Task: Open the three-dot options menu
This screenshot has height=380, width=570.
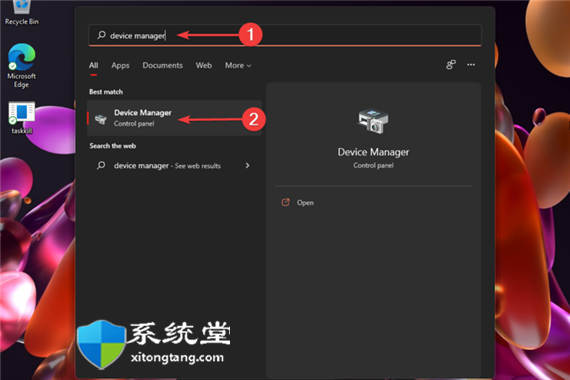Action: (471, 65)
